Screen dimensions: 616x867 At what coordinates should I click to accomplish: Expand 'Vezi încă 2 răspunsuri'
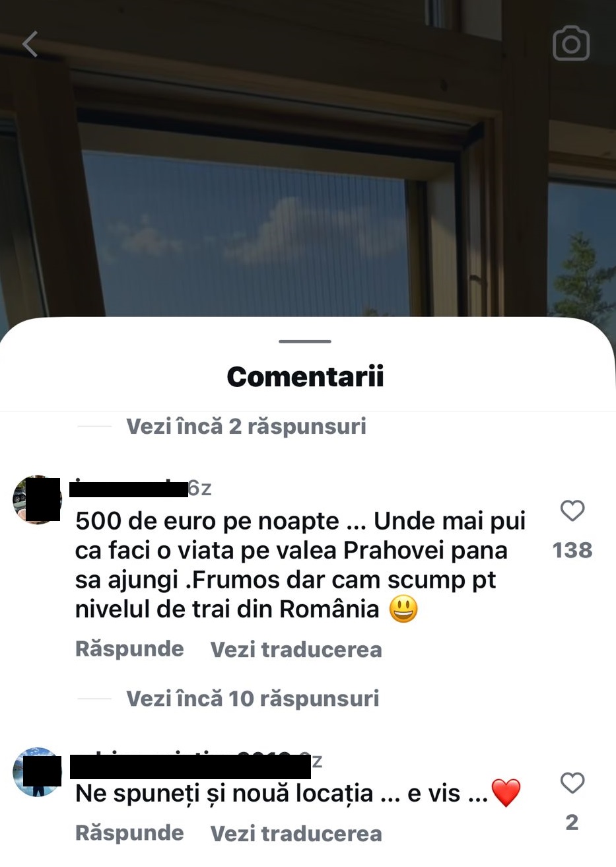click(x=246, y=426)
